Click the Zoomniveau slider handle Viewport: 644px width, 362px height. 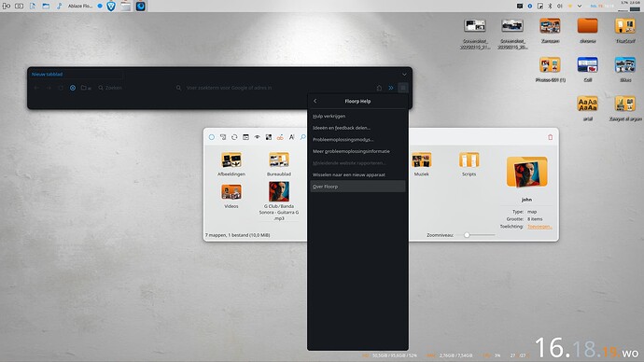(x=467, y=235)
